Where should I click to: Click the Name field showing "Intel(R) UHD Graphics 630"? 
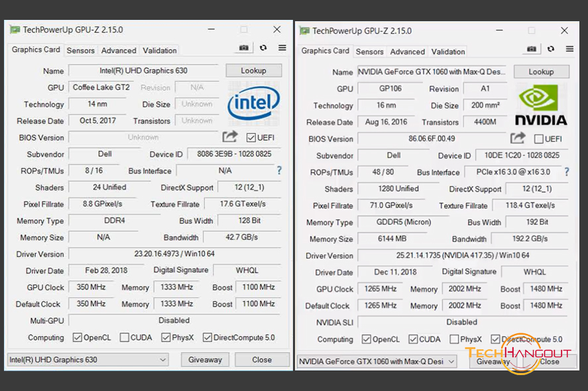(x=143, y=70)
